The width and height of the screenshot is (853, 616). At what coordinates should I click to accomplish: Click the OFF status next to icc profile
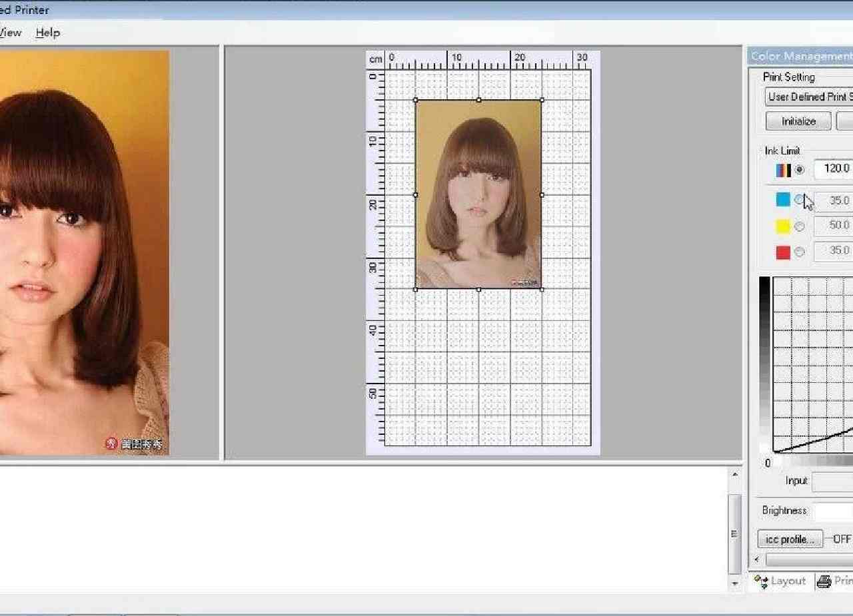(842, 539)
